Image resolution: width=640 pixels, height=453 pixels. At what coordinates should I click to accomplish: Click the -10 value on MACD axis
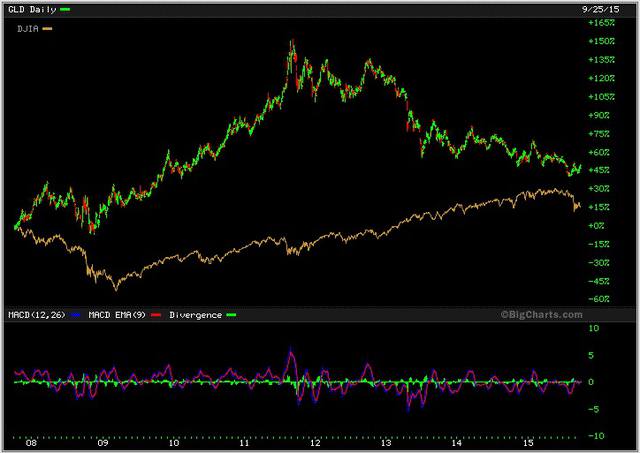[x=594, y=435]
